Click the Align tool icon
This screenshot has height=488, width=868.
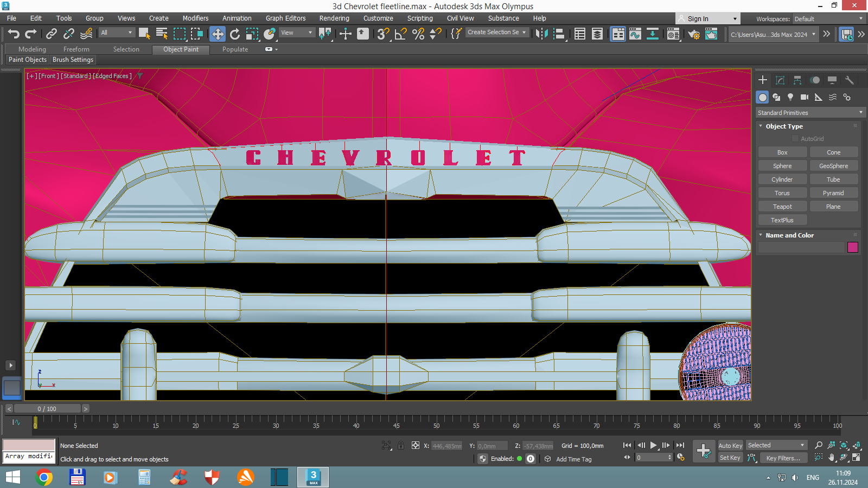559,34
